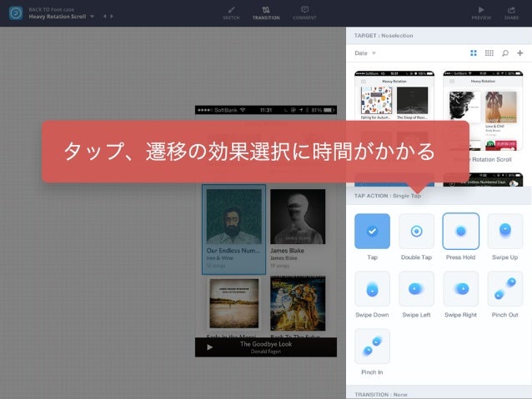This screenshot has width=532, height=399.
Task: Switch to small grid view
Action: pyautogui.click(x=489, y=52)
